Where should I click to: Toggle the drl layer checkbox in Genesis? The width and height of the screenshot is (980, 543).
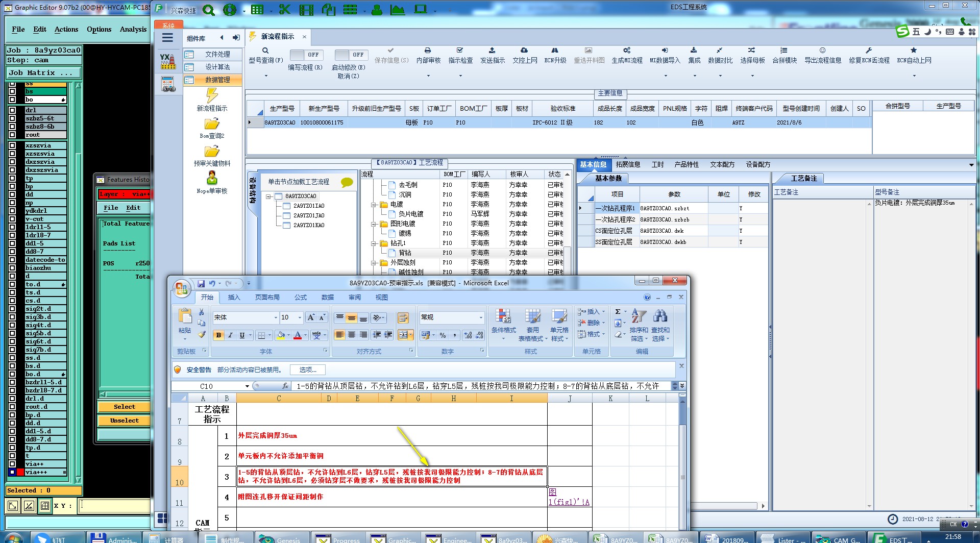point(12,110)
